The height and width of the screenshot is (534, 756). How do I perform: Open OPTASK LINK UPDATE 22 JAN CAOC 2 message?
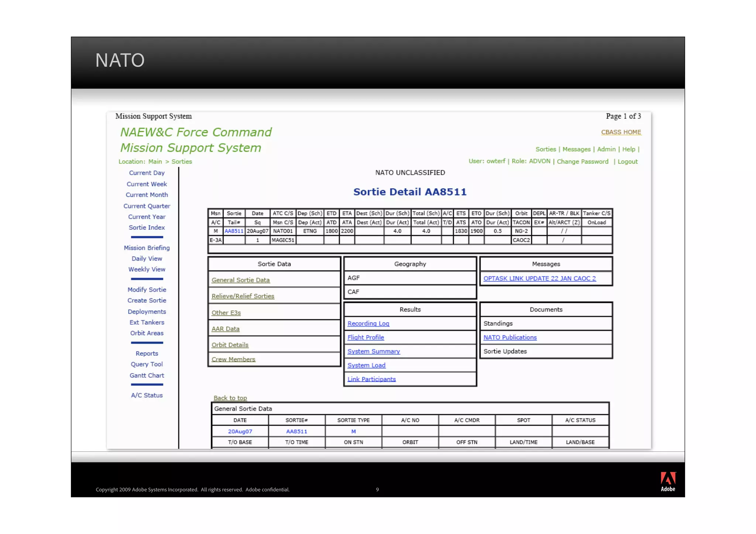[x=540, y=278]
